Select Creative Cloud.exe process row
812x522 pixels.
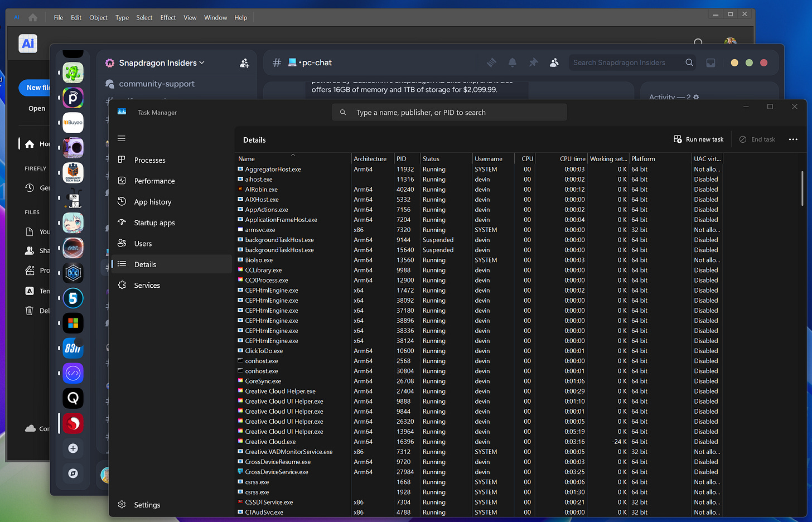(480, 442)
